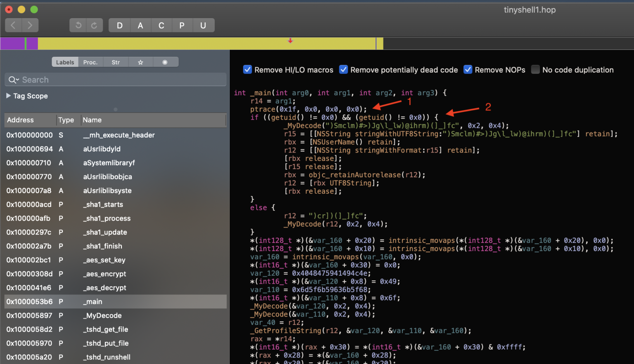634x364 pixels.
Task: Sort by the Name column header
Action: pos(154,120)
